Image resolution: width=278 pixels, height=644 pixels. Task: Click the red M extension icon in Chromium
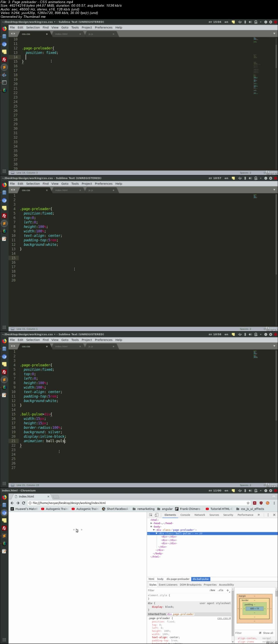click(x=255, y=503)
